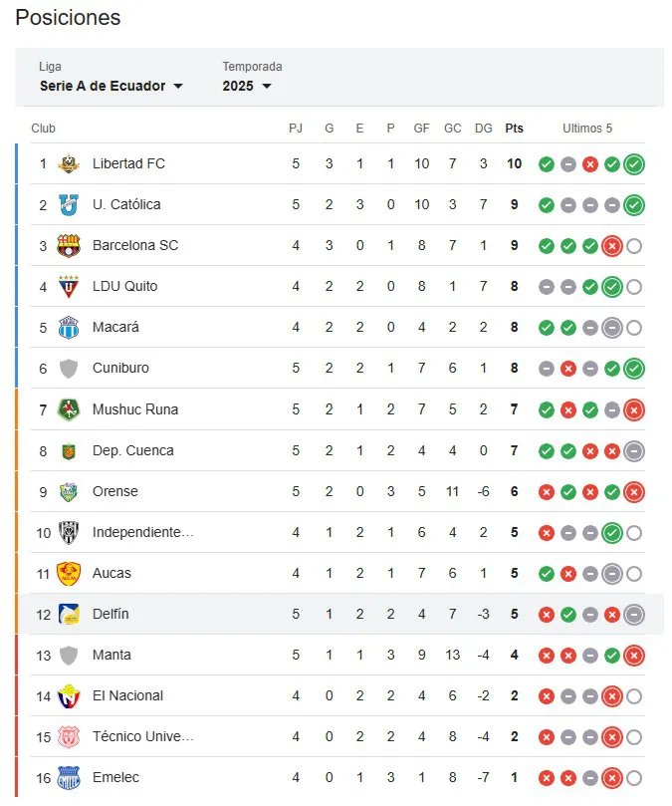Click the DG column header
The width and height of the screenshot is (672, 806).
coord(483,129)
